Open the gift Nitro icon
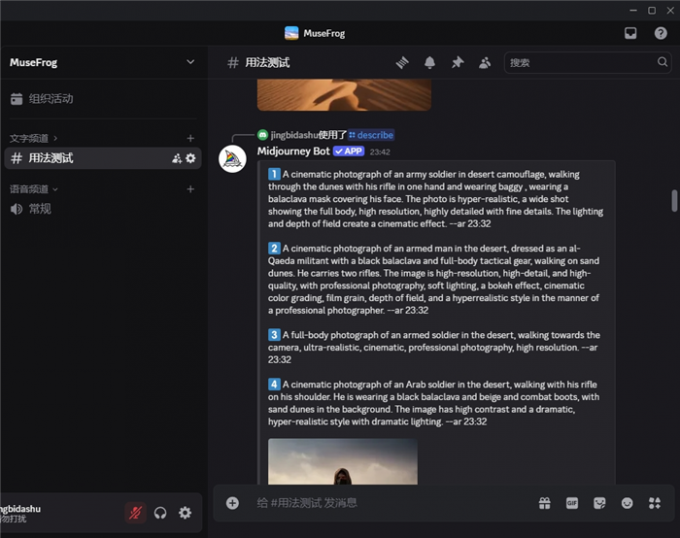This screenshot has width=680, height=538. pos(545,503)
